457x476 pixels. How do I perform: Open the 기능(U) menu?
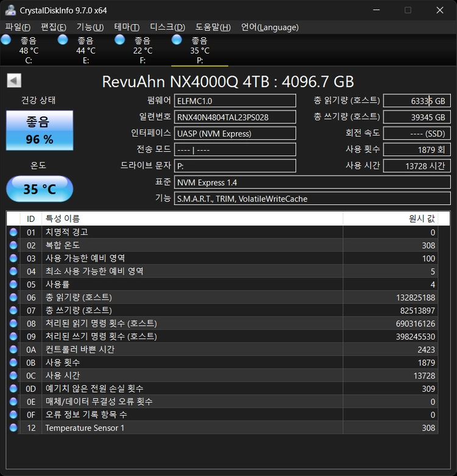(90, 27)
